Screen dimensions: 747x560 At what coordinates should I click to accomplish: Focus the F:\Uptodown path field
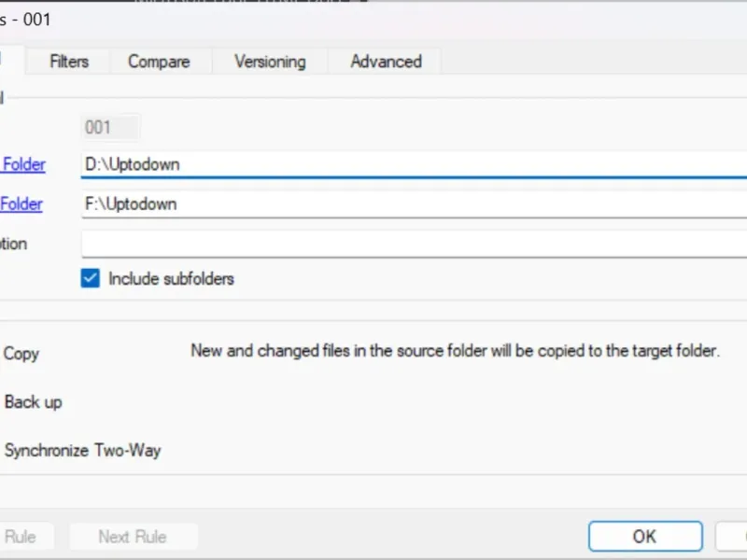pyautogui.click(x=411, y=203)
